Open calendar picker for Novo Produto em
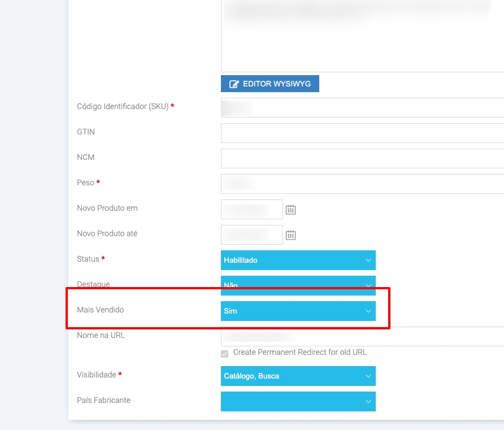Screen dimensions: 504x430 pyautogui.click(x=291, y=210)
